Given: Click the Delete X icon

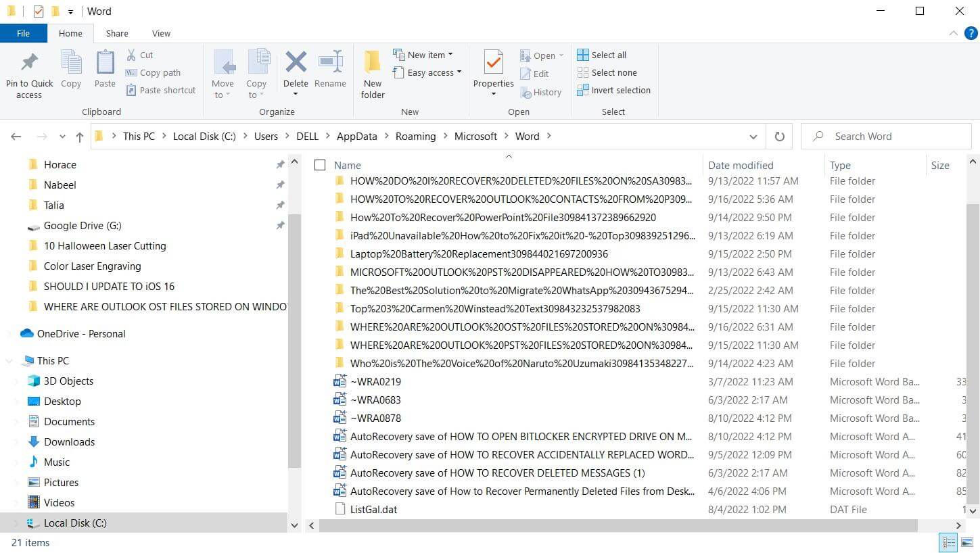Looking at the screenshot, I should (x=296, y=62).
